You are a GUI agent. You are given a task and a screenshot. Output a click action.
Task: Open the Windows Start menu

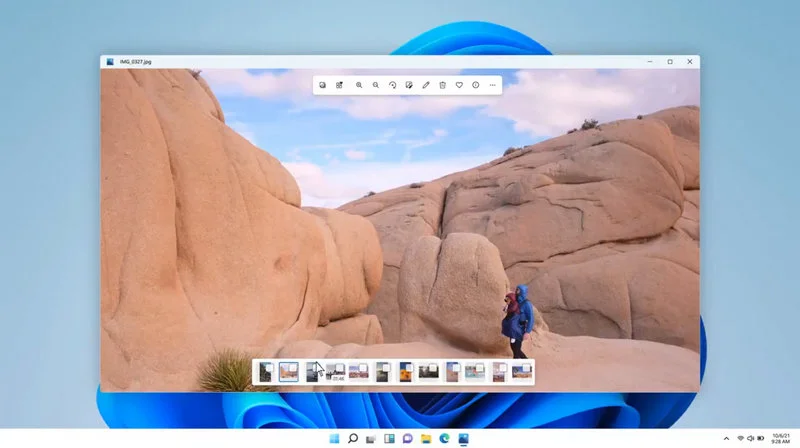(334, 439)
